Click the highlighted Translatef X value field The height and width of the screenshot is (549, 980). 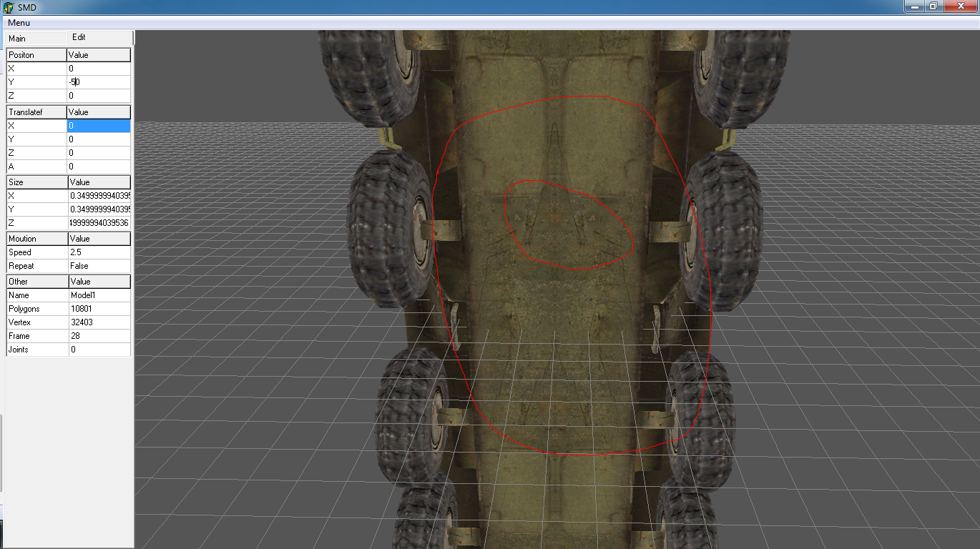(x=99, y=126)
